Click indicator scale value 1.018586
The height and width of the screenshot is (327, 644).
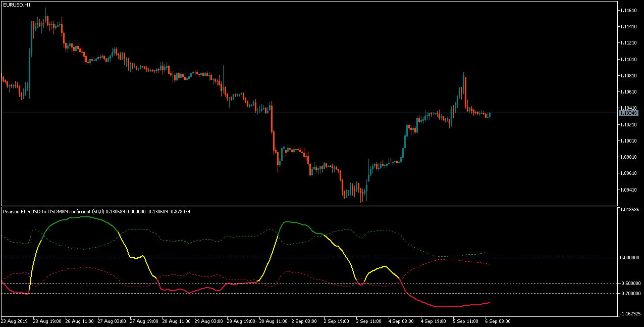coord(630,209)
